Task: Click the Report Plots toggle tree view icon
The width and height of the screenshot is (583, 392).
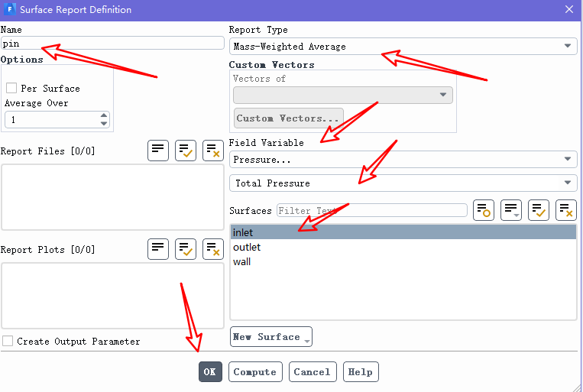Action: (x=158, y=249)
